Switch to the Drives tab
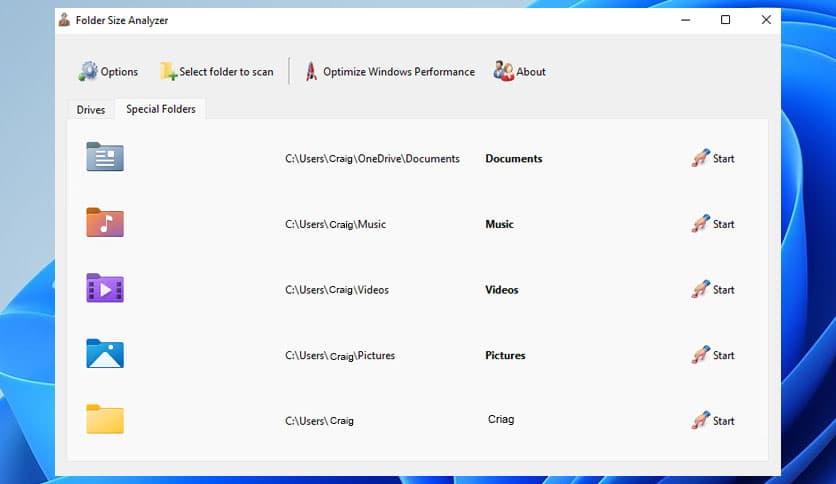The image size is (836, 484). coord(91,110)
